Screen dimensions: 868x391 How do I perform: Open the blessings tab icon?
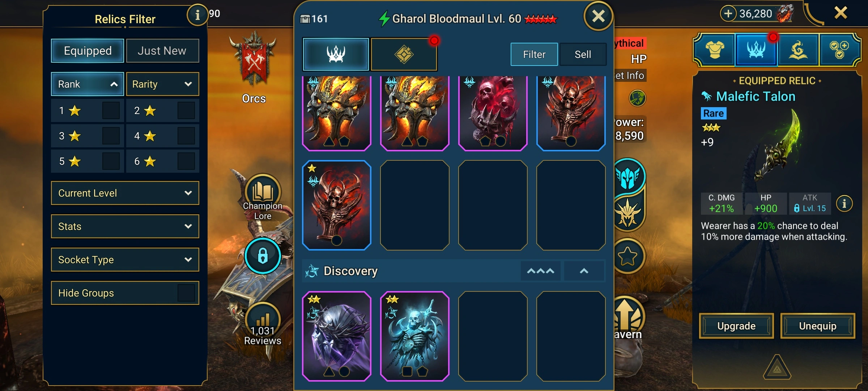pos(797,50)
